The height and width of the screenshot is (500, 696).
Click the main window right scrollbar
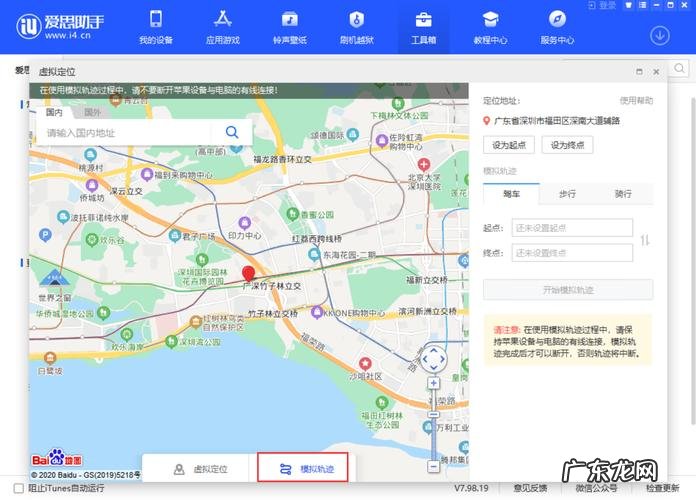[693, 262]
